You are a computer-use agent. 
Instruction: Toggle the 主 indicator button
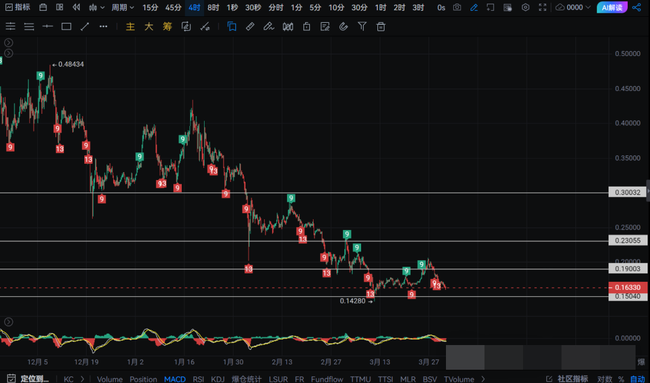130,27
